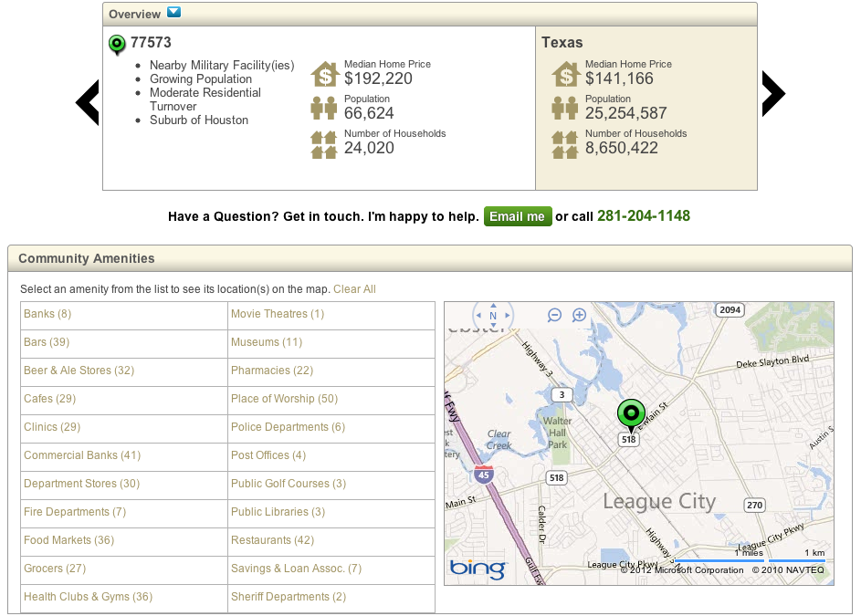The image size is (861, 616).
Task: Click the 2094 road marker on the map
Action: coord(730,309)
